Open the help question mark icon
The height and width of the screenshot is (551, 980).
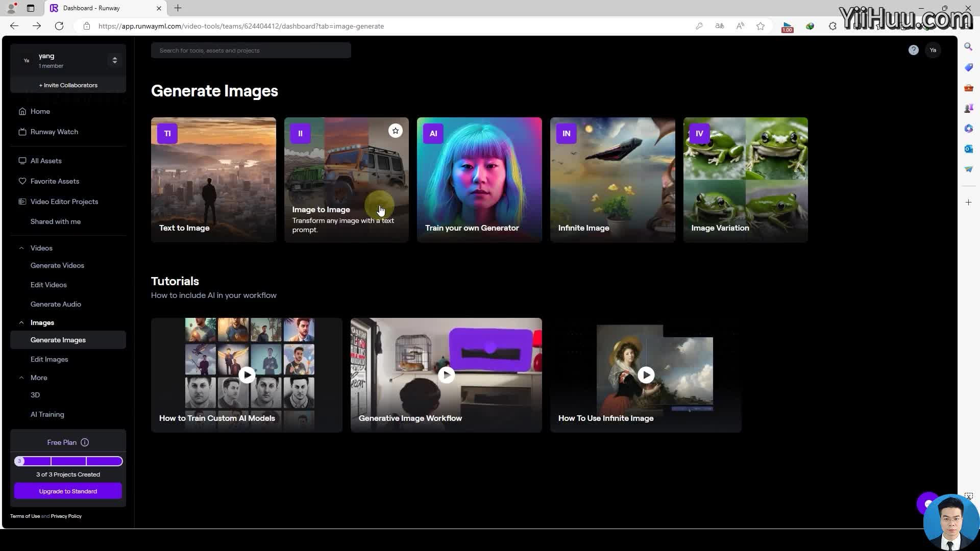tap(914, 50)
